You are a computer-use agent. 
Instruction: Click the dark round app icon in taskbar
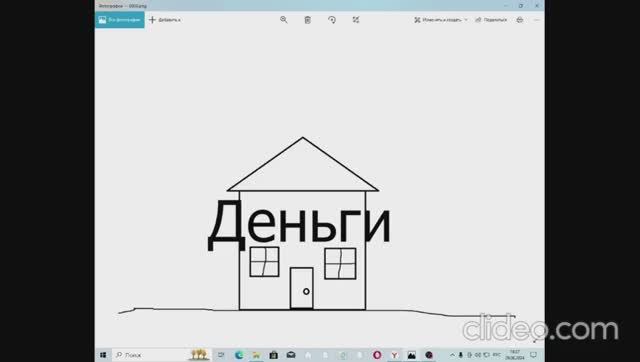429,355
